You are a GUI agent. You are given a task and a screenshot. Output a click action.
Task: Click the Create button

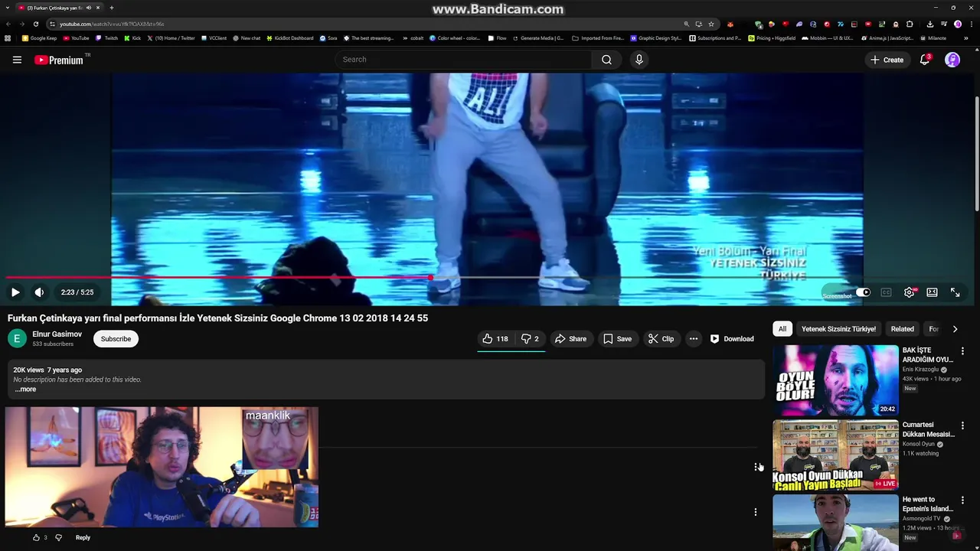point(887,60)
